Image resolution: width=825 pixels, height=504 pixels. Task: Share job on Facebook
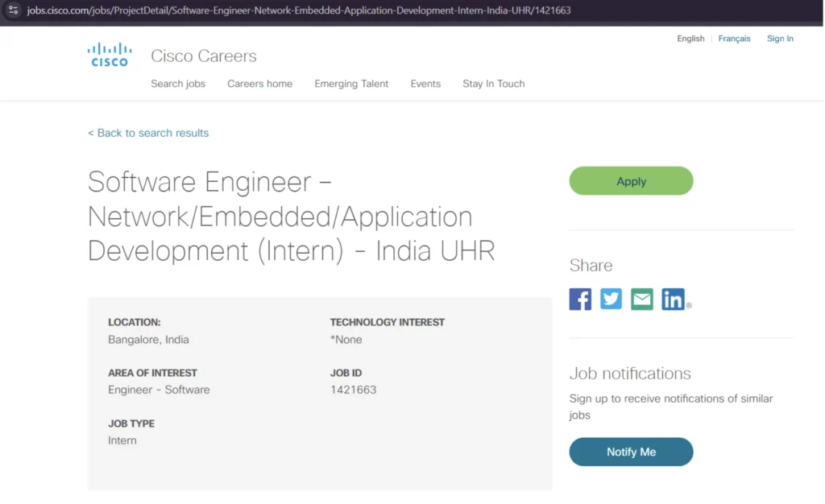point(580,299)
